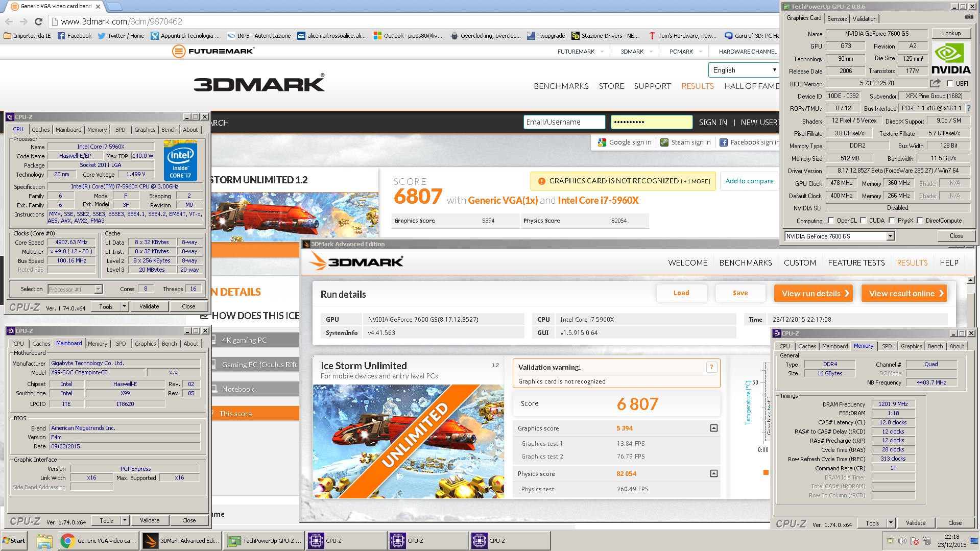Open the Twitter / Home bookmark
This screenshot has height=551, width=980.
121,36
